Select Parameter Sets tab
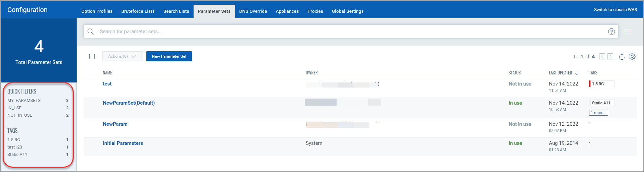 (x=214, y=11)
